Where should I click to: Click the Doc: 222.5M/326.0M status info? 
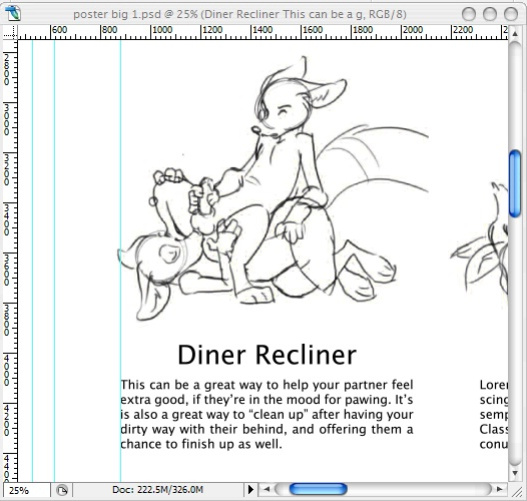pyautogui.click(x=158, y=490)
